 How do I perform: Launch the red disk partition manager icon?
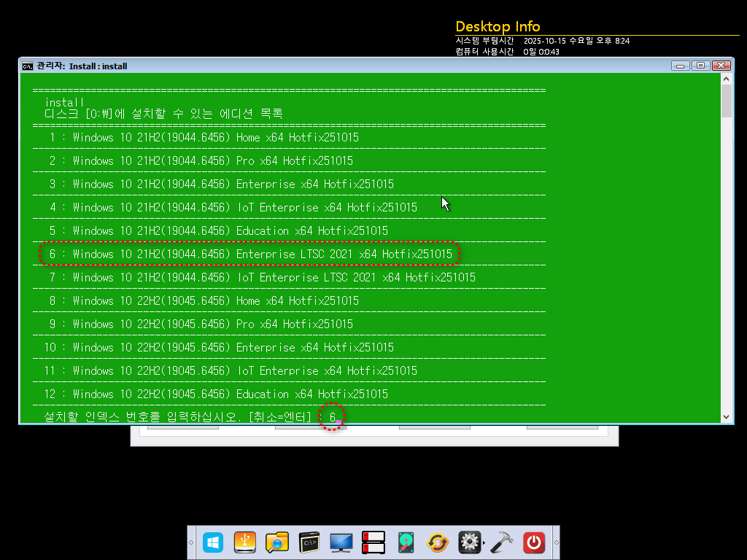[x=373, y=542]
